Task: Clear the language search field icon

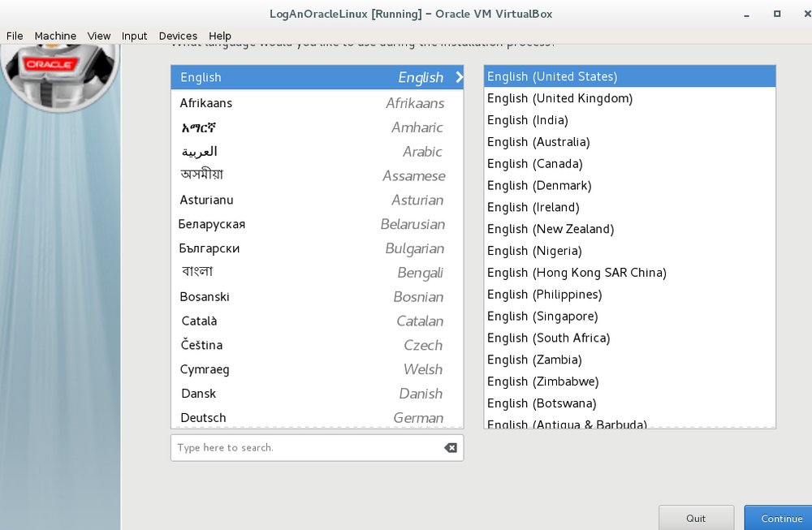Action: point(451,448)
